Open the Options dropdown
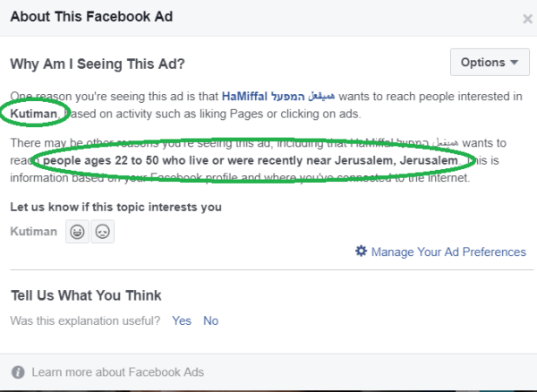 tap(488, 63)
